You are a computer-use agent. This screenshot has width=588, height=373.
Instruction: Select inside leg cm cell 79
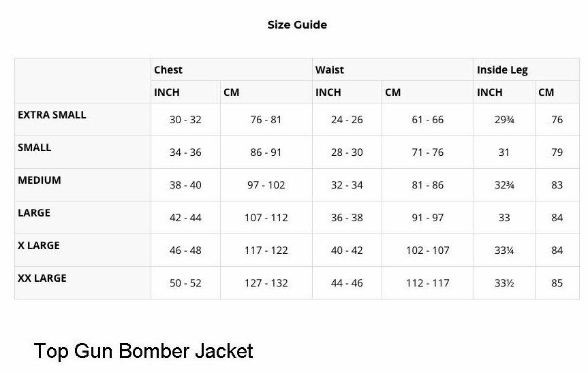coord(557,152)
